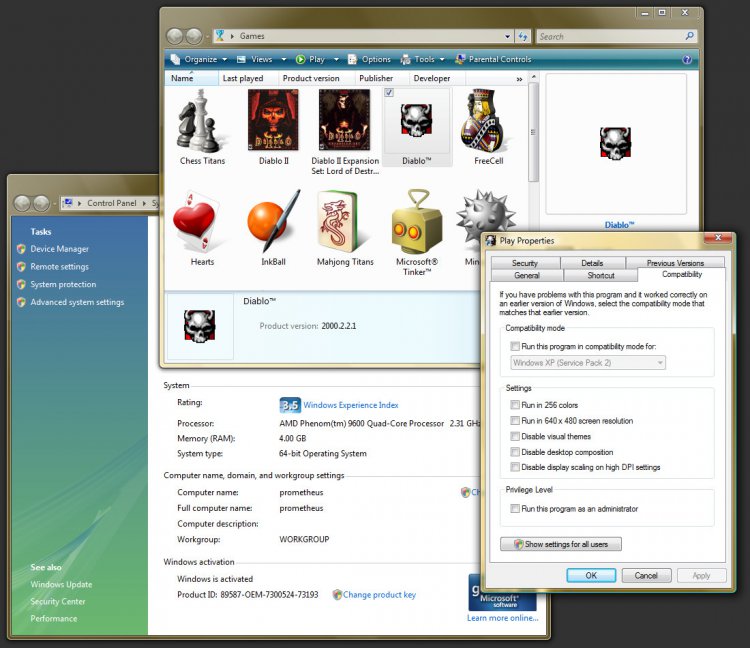750x648 pixels.
Task: Click the Learn more online link
Action: click(x=503, y=618)
